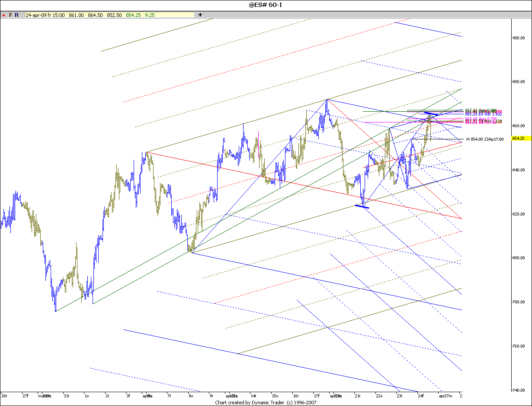The height and width of the screenshot is (406, 532).
Task: Click the 21t date on the time axis
Action: click(x=358, y=396)
